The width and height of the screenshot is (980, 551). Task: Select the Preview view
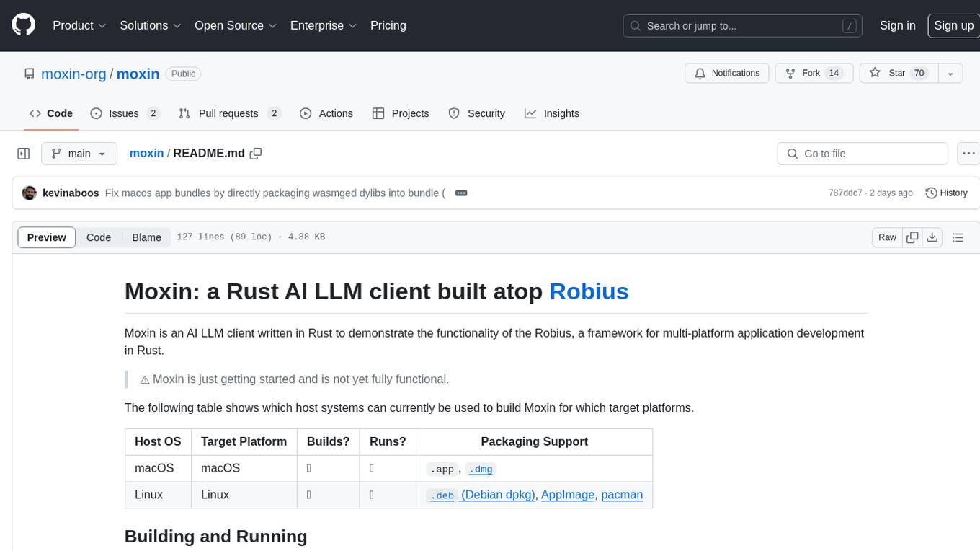(x=46, y=237)
